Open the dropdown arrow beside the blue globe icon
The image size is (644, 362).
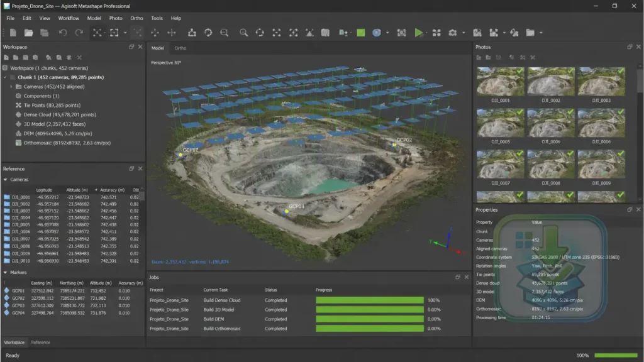[387, 33]
